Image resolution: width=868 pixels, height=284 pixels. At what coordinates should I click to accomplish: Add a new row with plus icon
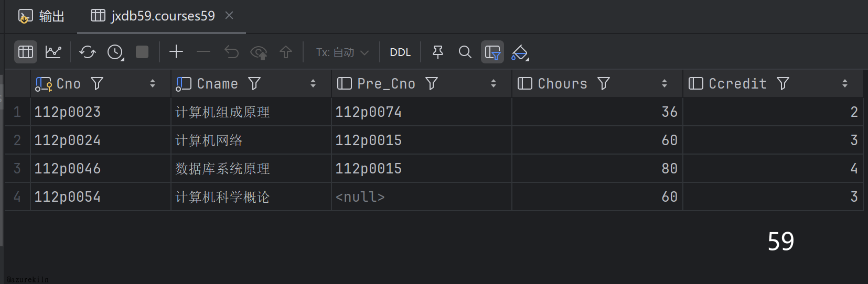pyautogui.click(x=176, y=51)
